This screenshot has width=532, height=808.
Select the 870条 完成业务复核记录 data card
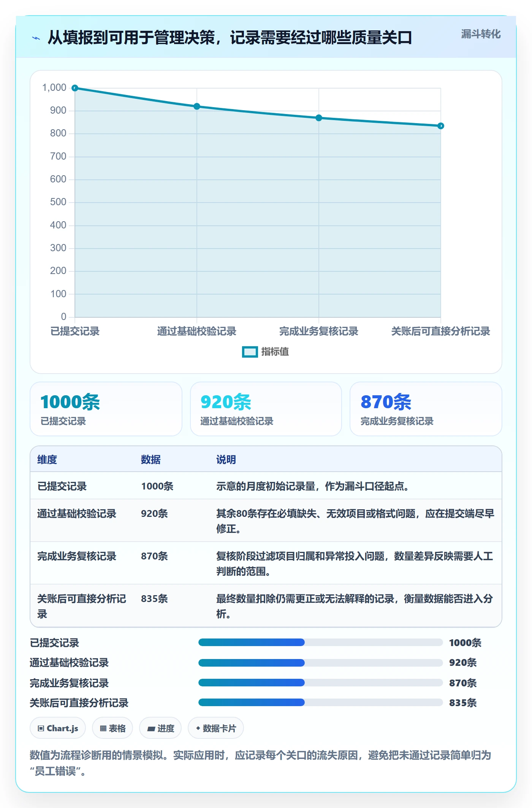tap(426, 409)
